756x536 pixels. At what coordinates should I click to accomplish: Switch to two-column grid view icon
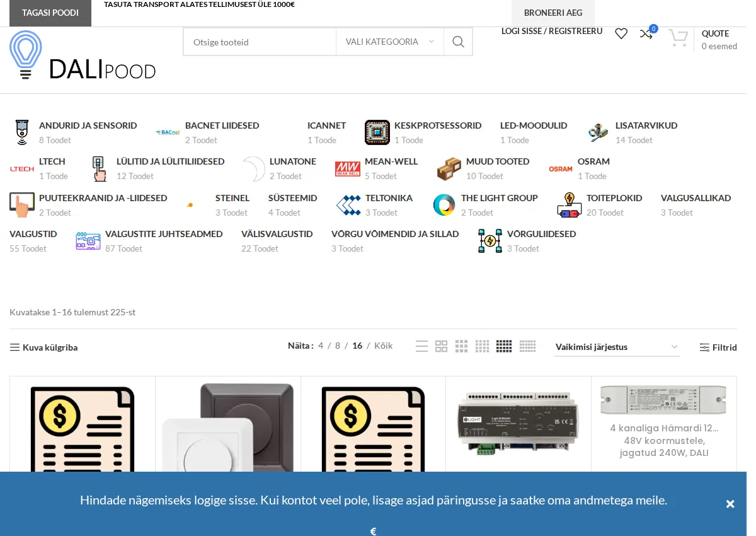[x=442, y=346]
